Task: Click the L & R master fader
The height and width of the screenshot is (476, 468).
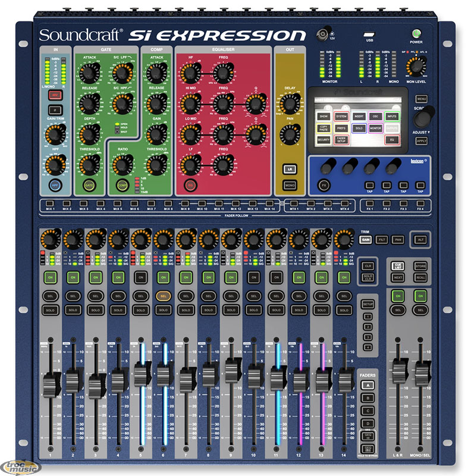Action: point(397,371)
